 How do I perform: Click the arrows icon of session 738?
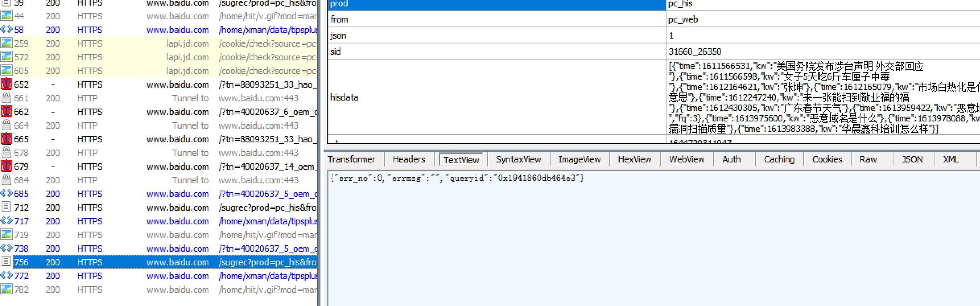click(6, 248)
